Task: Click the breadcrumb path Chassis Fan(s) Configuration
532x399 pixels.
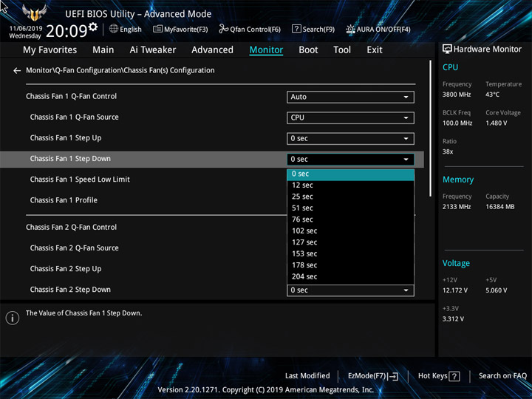Action: (x=169, y=71)
